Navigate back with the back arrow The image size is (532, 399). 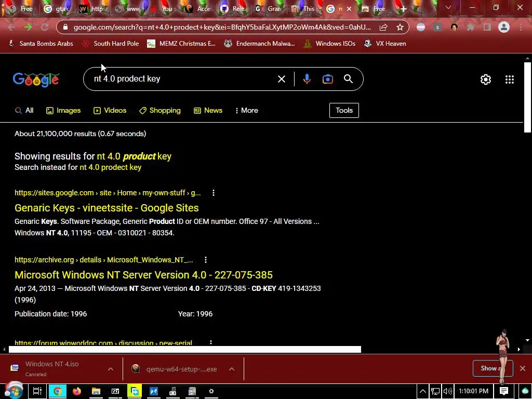coord(11,27)
